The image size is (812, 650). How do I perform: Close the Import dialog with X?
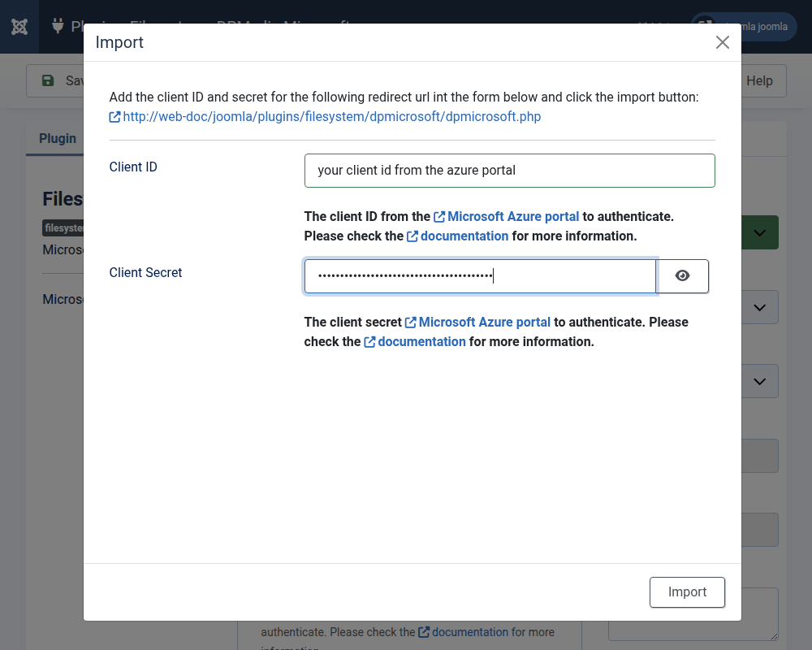(x=722, y=43)
